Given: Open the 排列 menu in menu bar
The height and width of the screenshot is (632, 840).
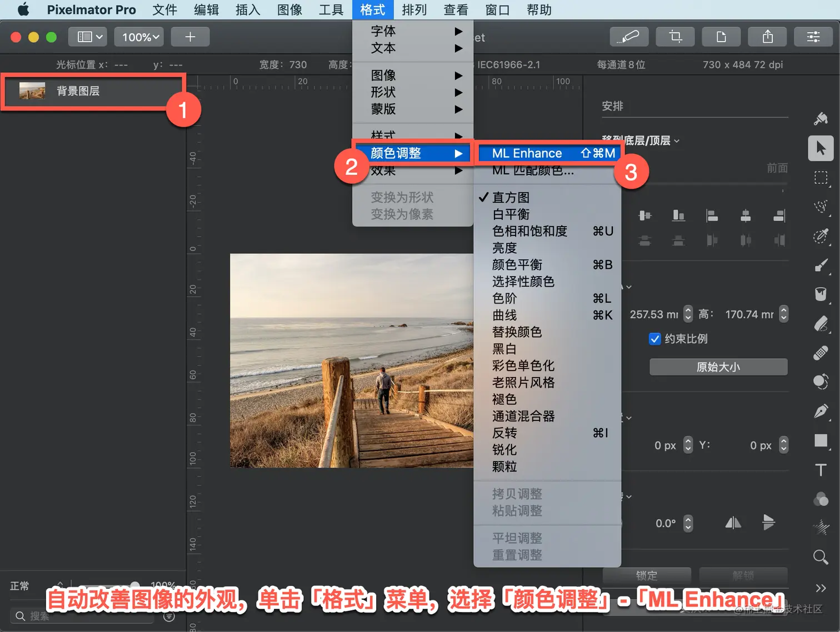Looking at the screenshot, I should point(414,10).
